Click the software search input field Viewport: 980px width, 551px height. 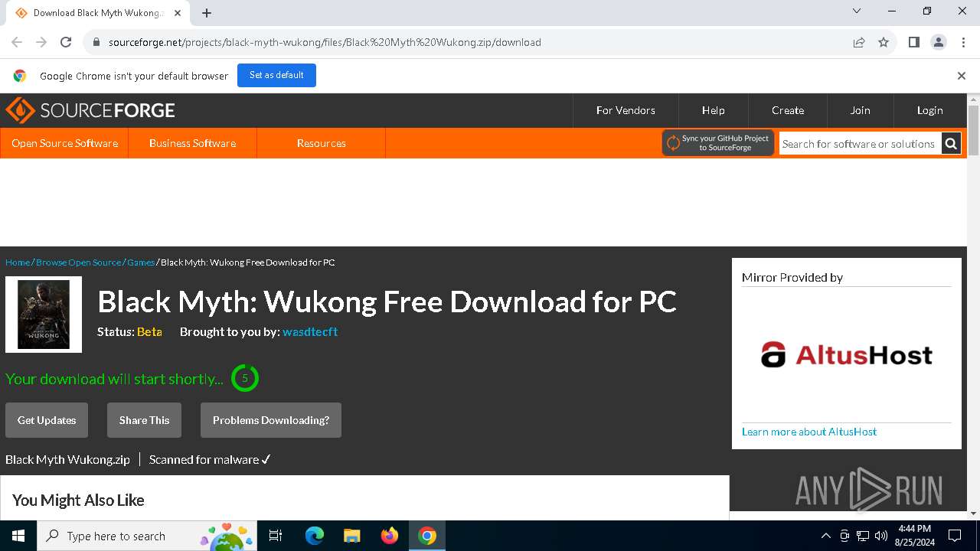(860, 143)
